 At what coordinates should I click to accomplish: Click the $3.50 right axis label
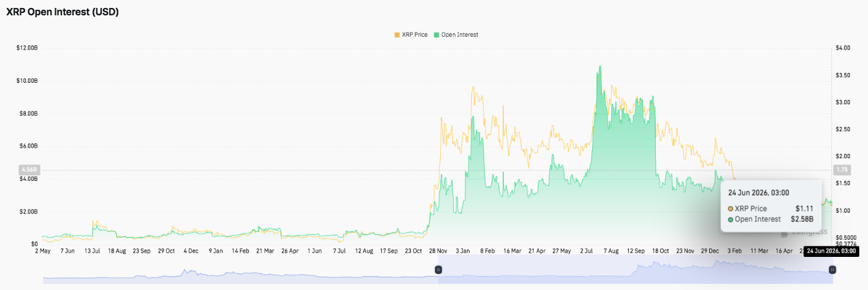point(842,75)
